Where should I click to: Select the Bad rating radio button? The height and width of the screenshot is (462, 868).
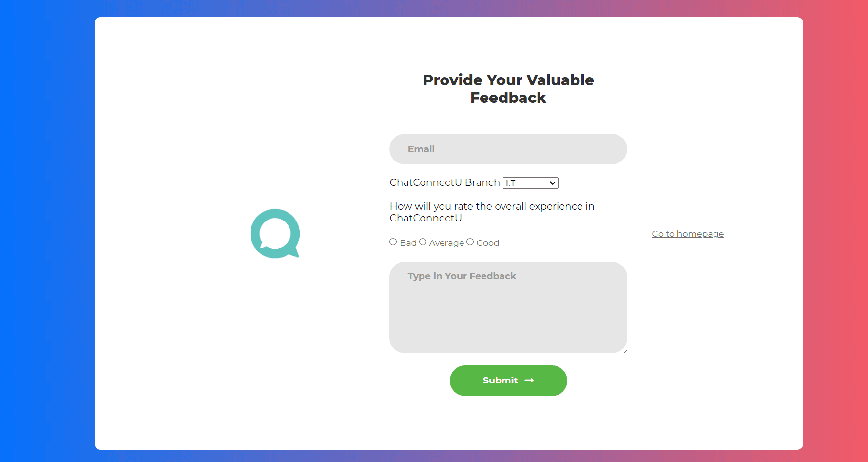click(393, 242)
